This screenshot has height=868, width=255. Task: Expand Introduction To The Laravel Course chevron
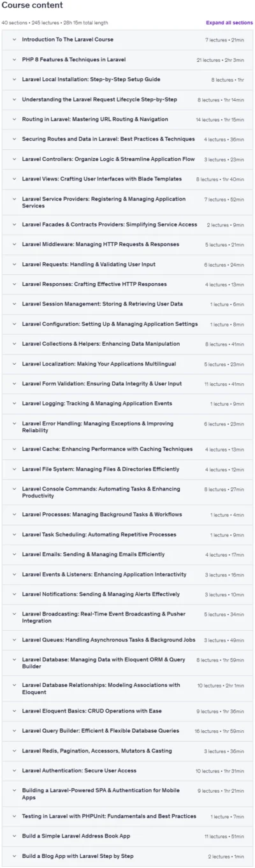(14, 40)
